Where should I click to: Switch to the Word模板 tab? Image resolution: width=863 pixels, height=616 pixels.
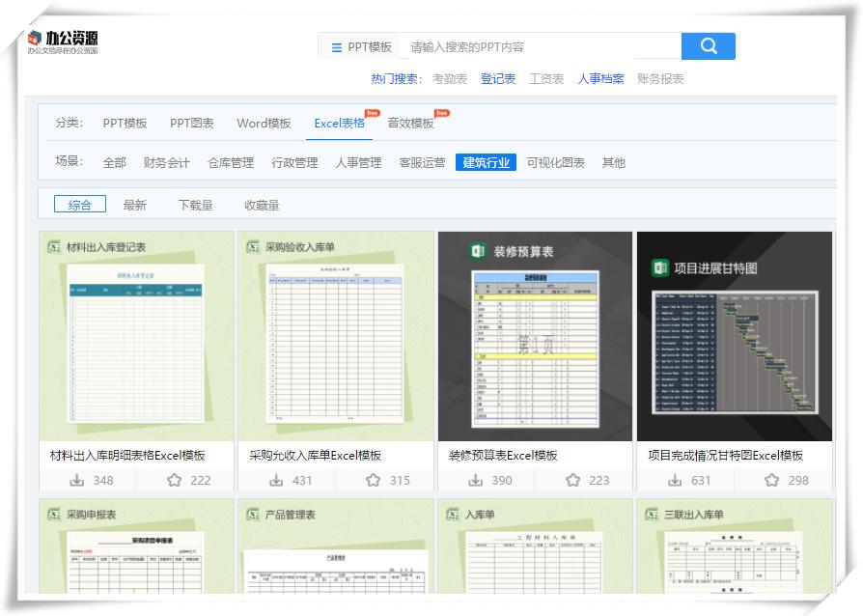(x=263, y=124)
